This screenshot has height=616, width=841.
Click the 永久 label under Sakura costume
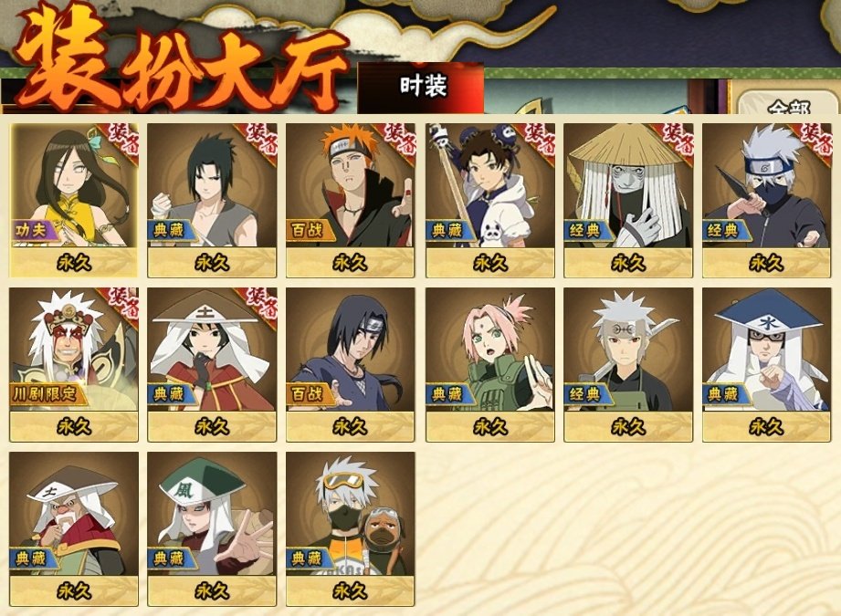click(489, 427)
